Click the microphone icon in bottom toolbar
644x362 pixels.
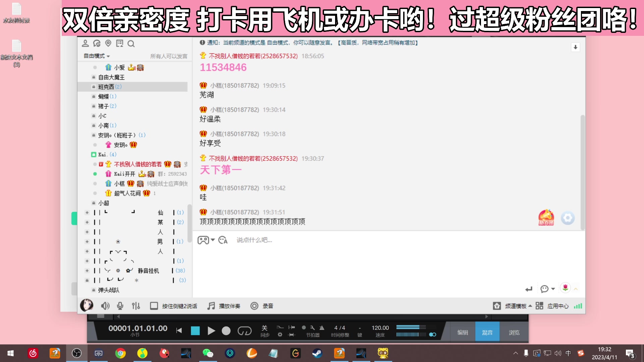point(120,306)
